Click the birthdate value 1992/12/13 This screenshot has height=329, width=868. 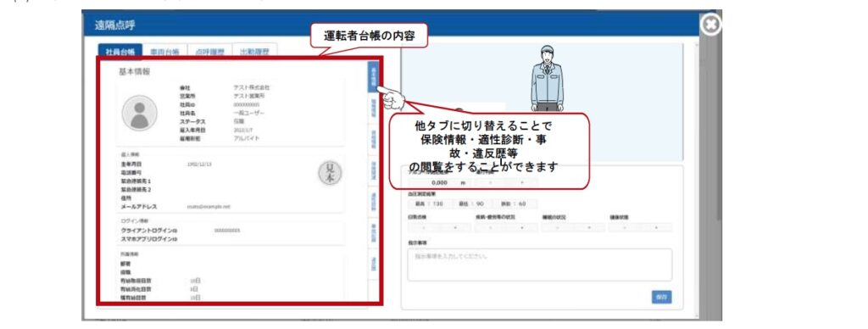point(199,164)
